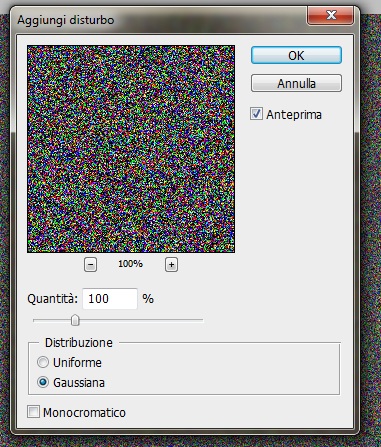Select the Uniforme distribution option

click(x=43, y=362)
